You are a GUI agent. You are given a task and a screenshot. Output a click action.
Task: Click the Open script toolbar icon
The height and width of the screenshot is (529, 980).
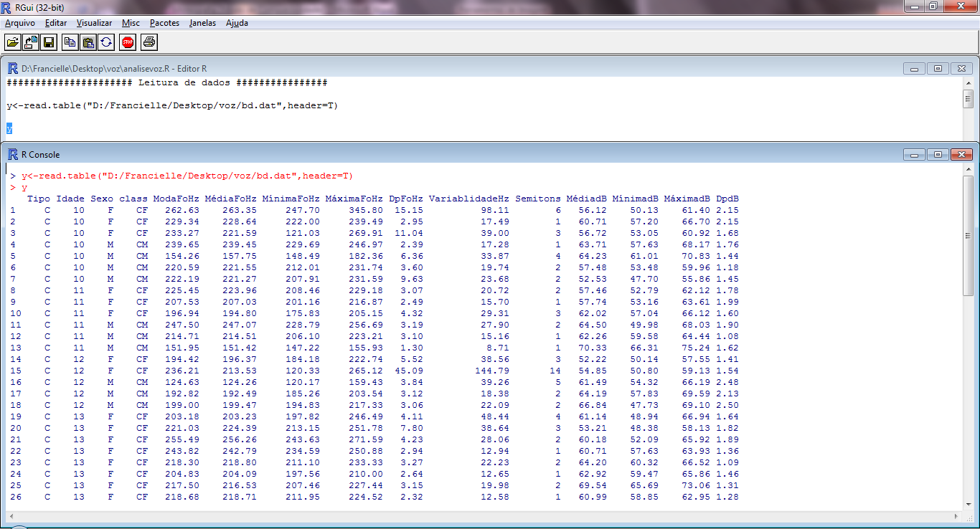[13, 42]
